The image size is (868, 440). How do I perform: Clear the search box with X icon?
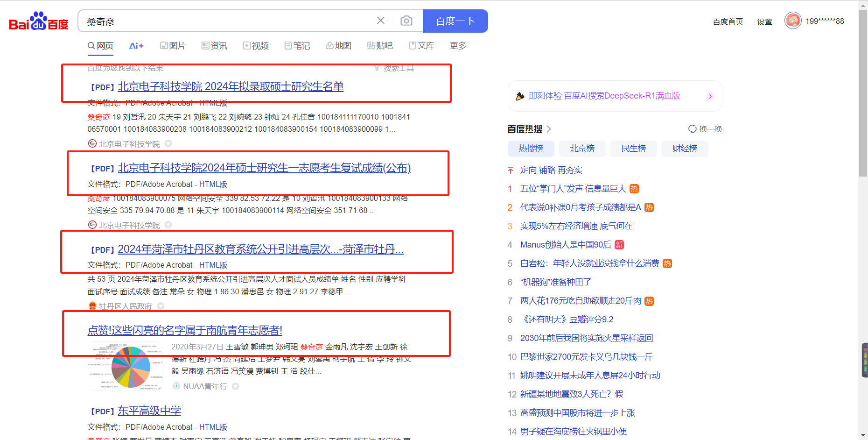[381, 21]
